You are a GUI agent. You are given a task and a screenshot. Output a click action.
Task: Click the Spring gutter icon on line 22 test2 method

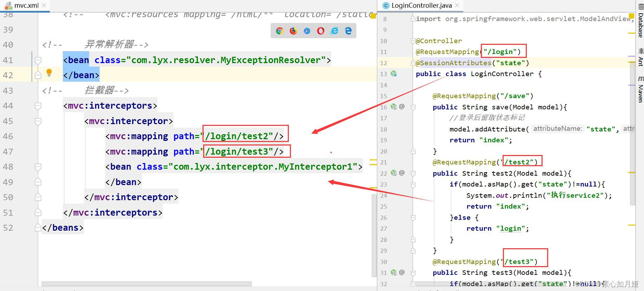(394, 173)
